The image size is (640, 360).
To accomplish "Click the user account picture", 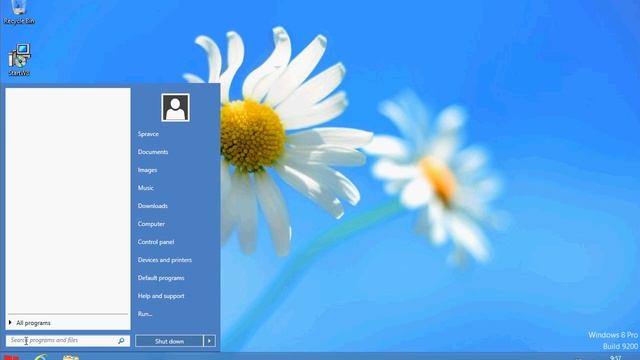I will point(175,108).
